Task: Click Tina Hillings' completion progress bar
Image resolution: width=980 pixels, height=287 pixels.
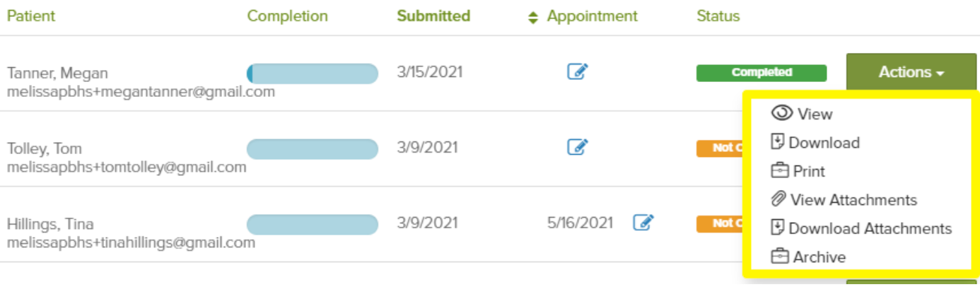Action: tap(312, 225)
